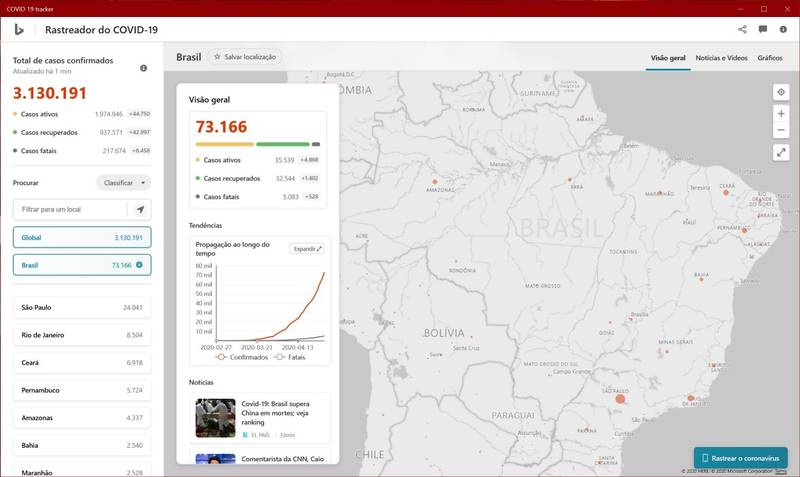Toggle the Confirmados series in chart legend
The height and width of the screenshot is (477, 800).
coord(241,357)
